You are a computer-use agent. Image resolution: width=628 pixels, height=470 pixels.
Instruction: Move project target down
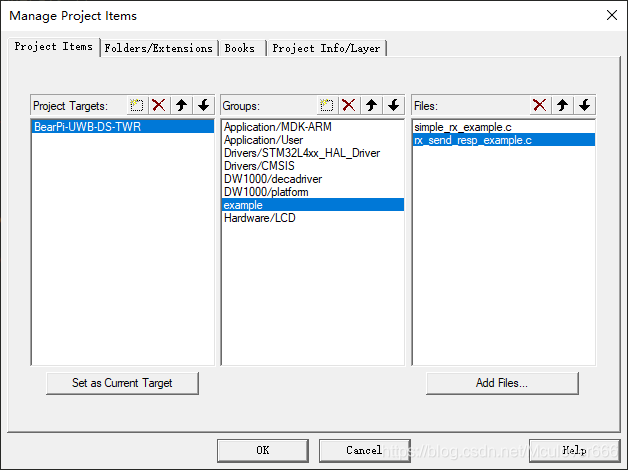coord(203,105)
